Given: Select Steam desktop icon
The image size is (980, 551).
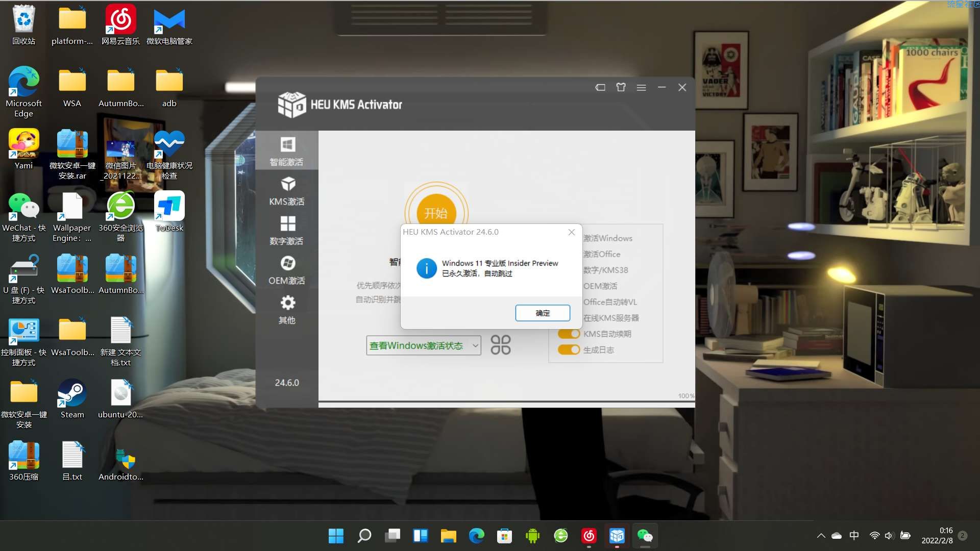Looking at the screenshot, I should (x=72, y=398).
